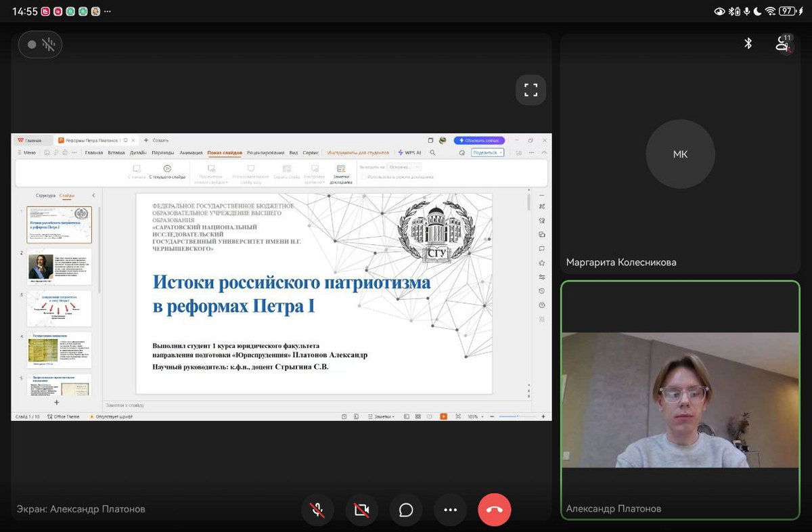Click the 'Обновить сейчас' button

(478, 141)
